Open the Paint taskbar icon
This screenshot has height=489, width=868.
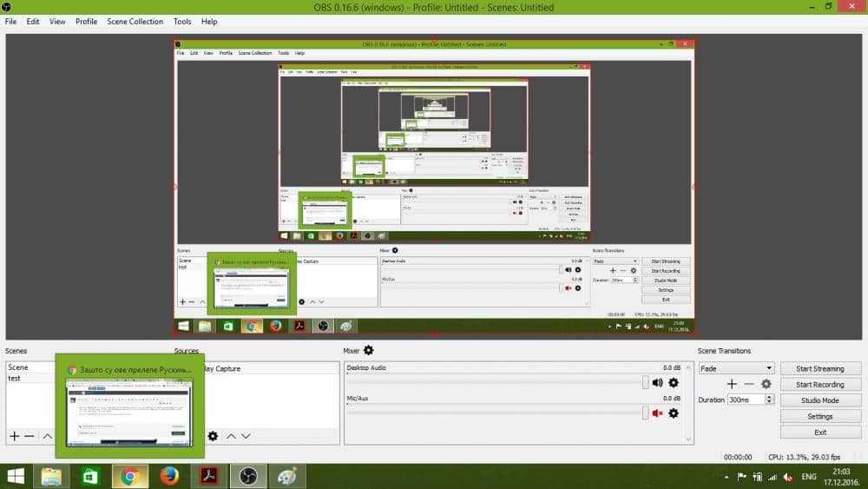pos(287,476)
